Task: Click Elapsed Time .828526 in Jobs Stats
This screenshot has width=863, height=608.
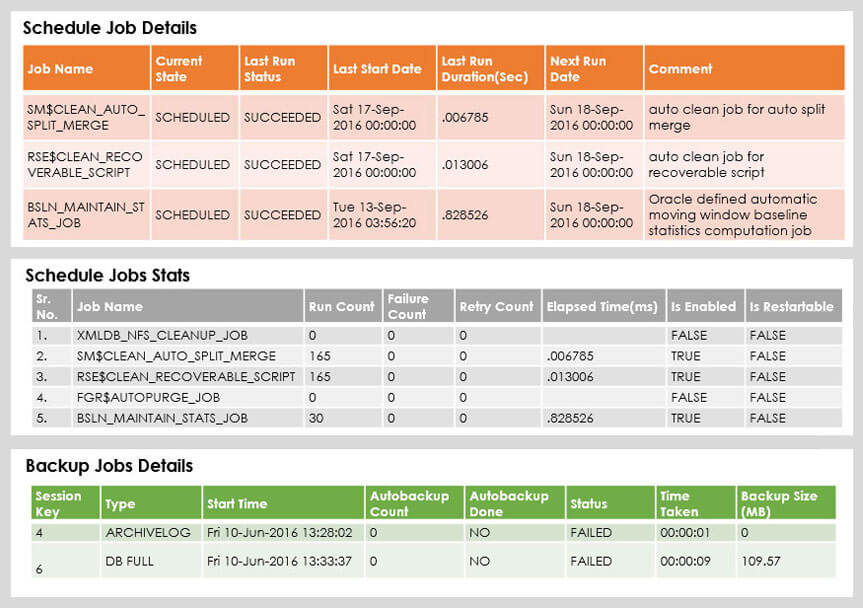Action: [570, 418]
